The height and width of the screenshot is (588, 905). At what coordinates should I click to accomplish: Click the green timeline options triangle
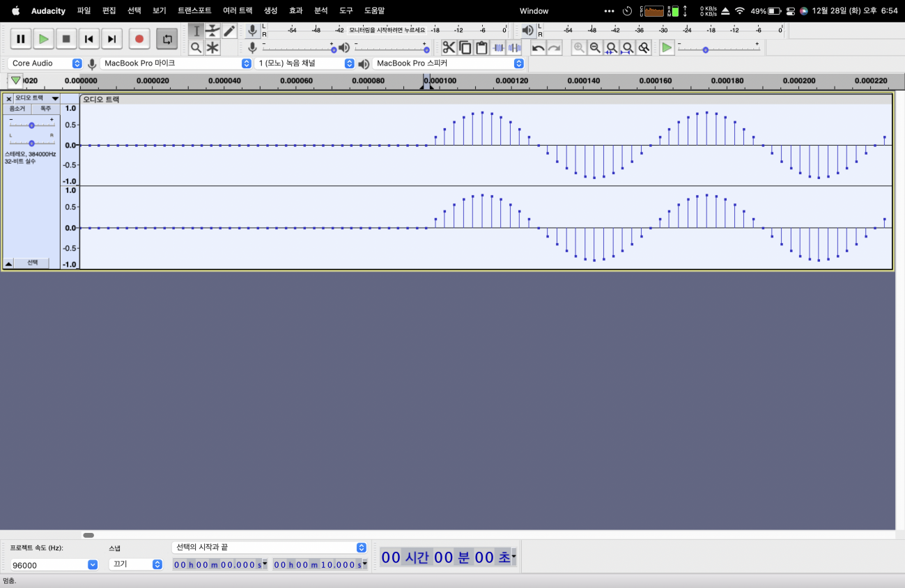coord(15,81)
